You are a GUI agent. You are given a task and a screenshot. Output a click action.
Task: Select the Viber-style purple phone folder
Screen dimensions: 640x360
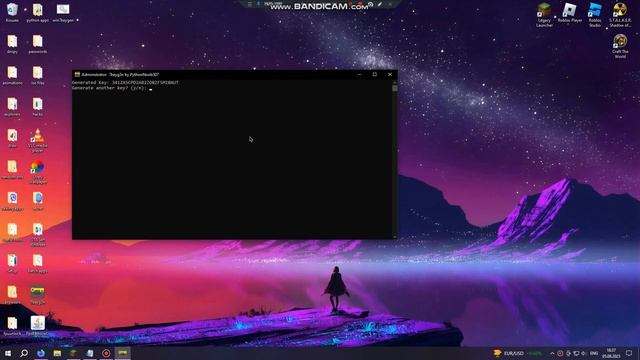click(x=12, y=201)
